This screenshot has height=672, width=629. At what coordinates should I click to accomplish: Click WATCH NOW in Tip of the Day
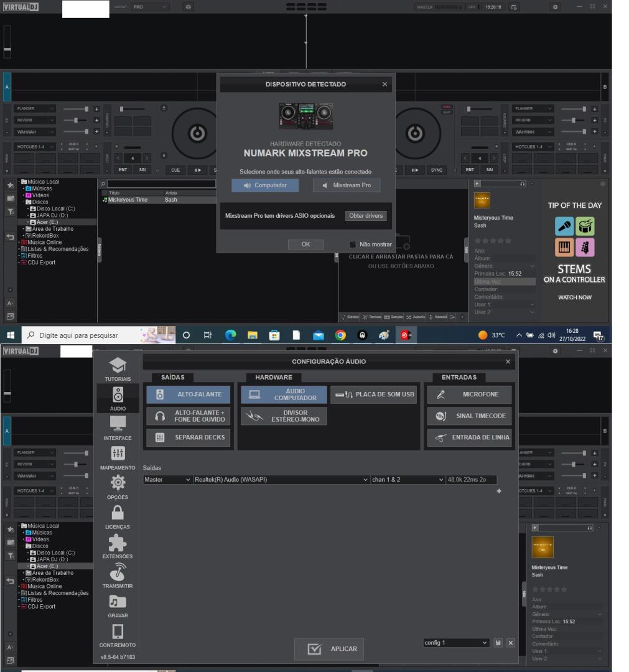(575, 297)
